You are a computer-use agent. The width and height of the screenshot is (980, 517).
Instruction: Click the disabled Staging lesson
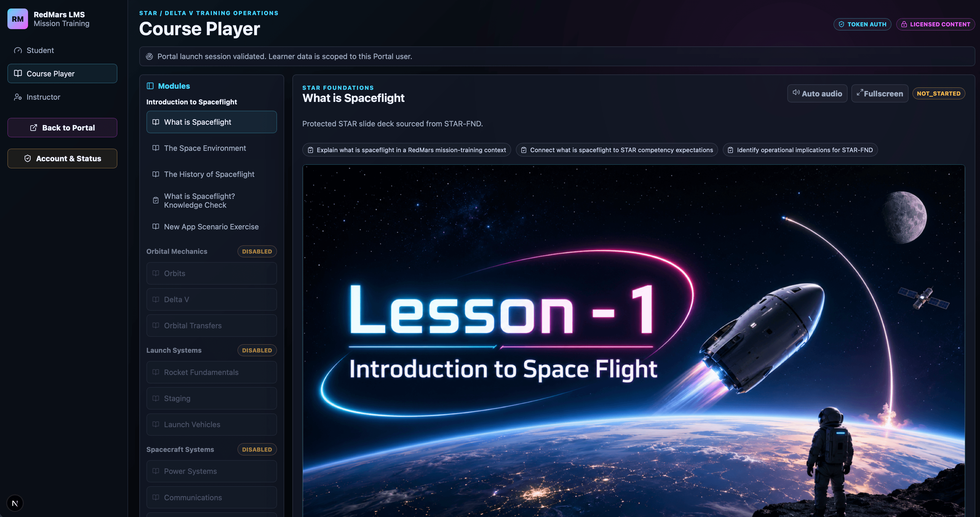coord(212,398)
